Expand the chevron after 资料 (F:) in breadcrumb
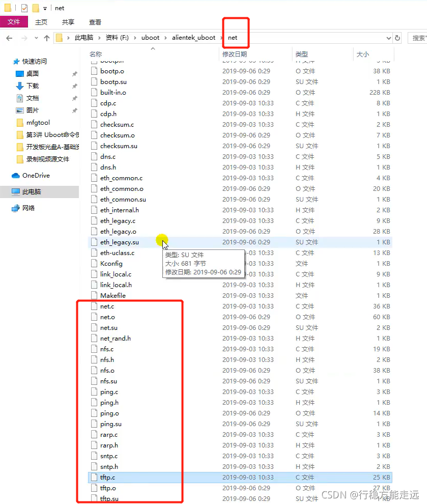This screenshot has width=427, height=504. [x=135, y=38]
